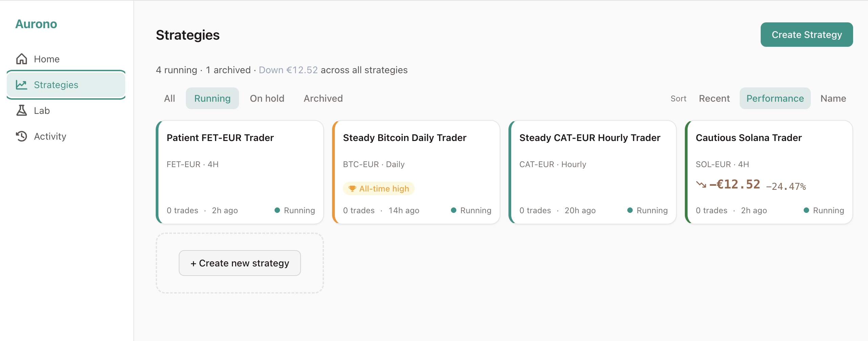Click the Aurono logo

pyautogui.click(x=36, y=24)
